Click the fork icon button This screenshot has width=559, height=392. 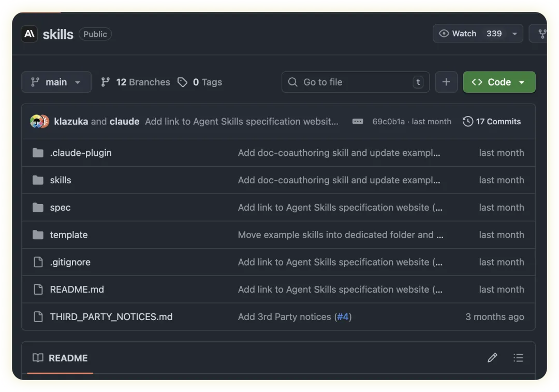[541, 34]
